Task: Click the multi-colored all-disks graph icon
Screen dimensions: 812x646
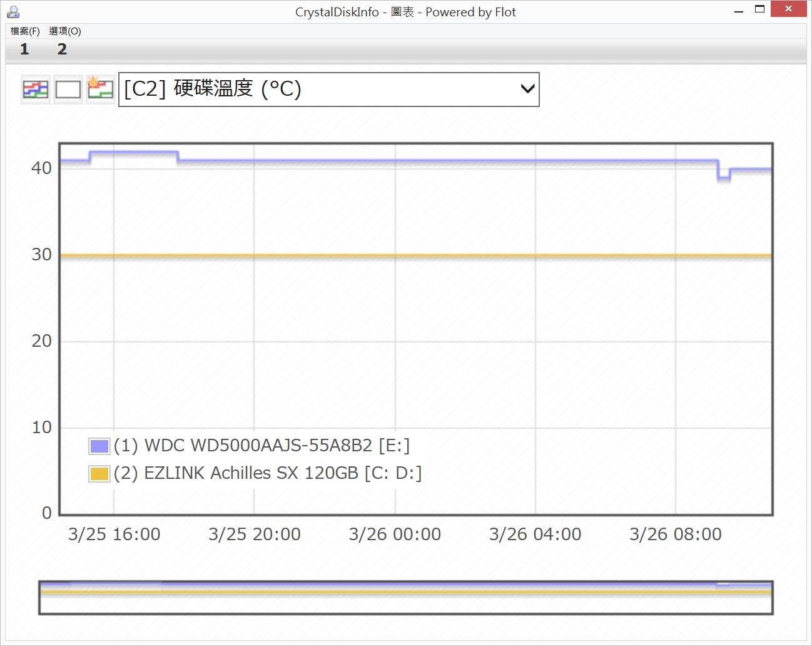Action: [x=36, y=90]
